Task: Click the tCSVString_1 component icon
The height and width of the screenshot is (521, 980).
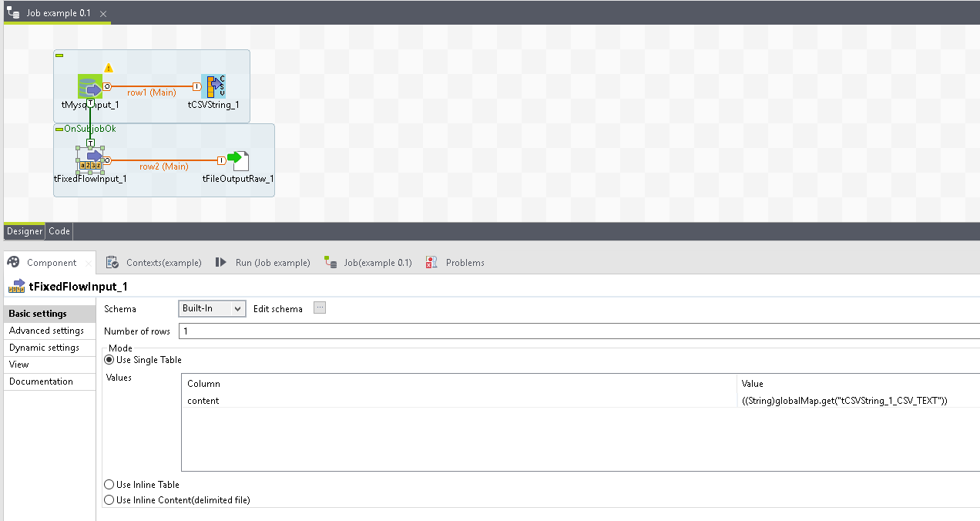Action: pyautogui.click(x=213, y=87)
